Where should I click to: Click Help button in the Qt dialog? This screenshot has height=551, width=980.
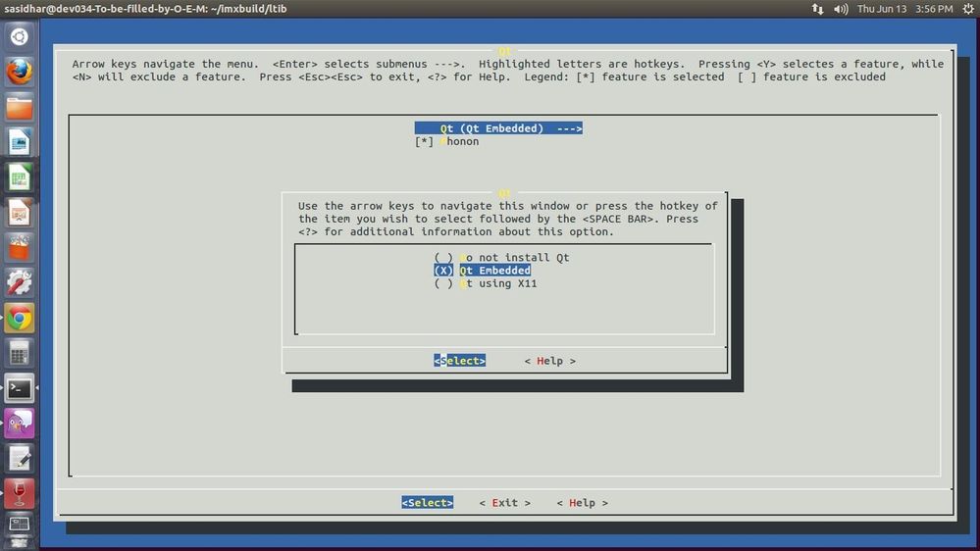[x=550, y=361]
